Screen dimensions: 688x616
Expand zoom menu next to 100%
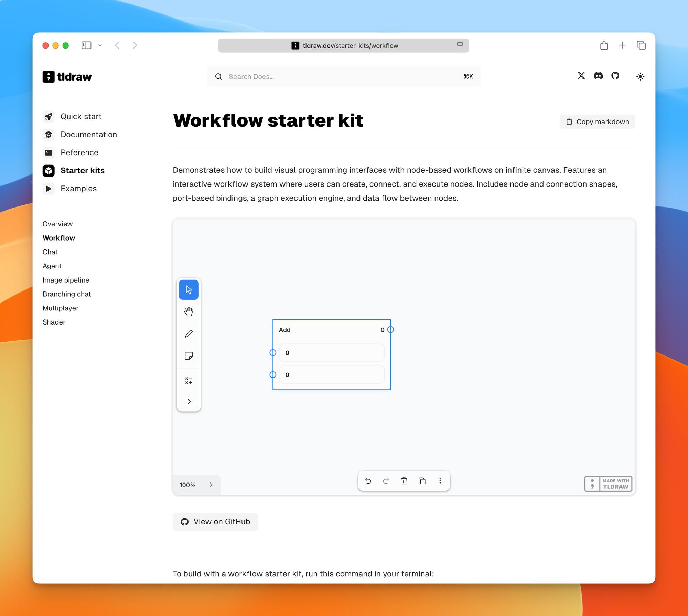point(211,485)
